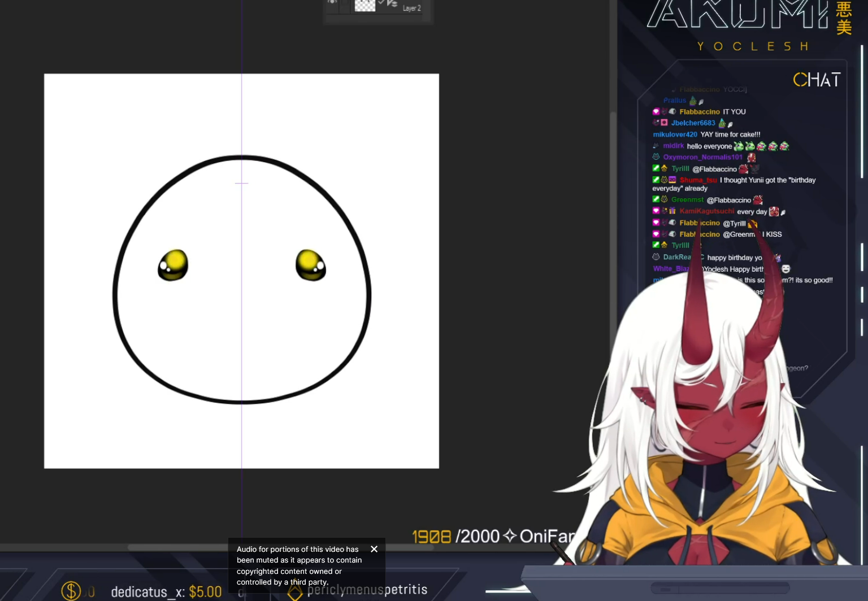Click username Shuma_tsu in chat
Screen dimensions: 868x601
click(698, 180)
